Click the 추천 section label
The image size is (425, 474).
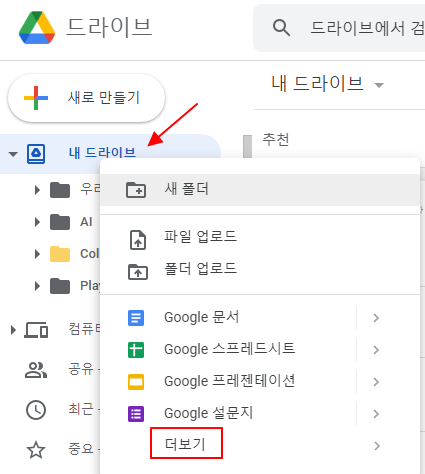pos(276,139)
